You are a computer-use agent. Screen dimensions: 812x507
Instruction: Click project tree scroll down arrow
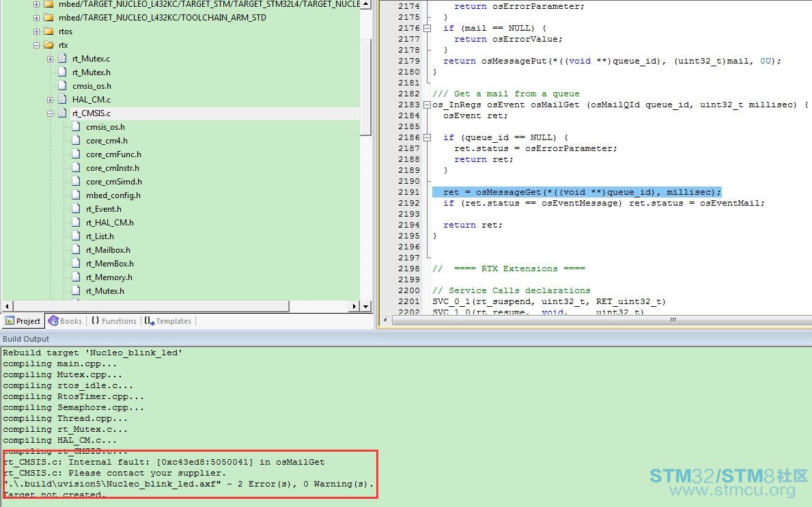point(365,306)
